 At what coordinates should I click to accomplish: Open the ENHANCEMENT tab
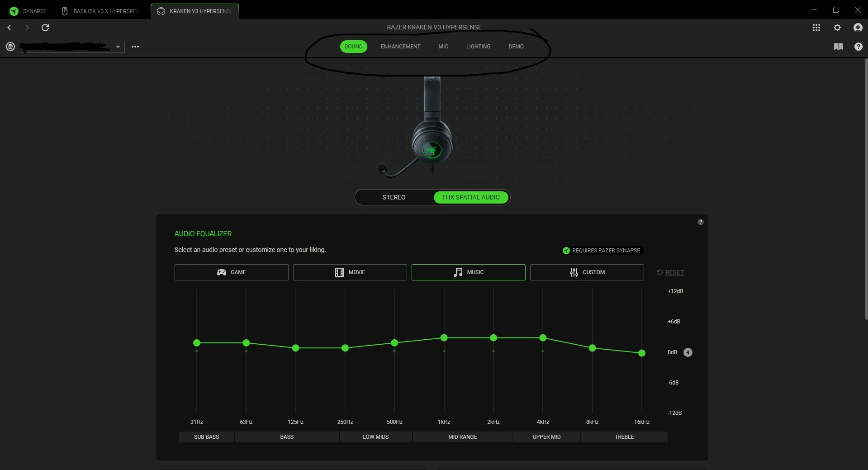point(400,47)
